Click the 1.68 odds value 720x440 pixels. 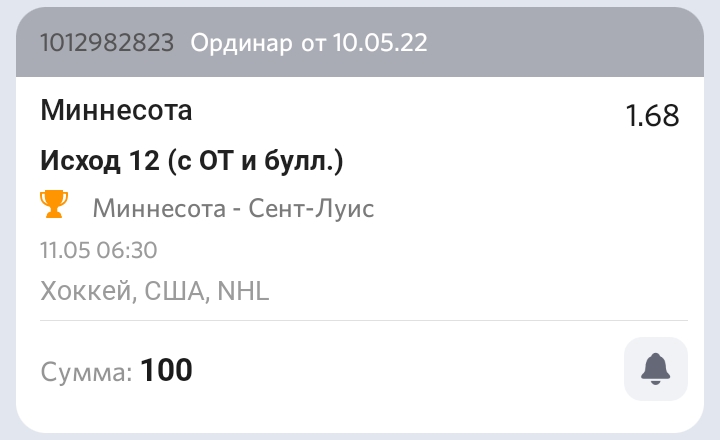pos(652,116)
